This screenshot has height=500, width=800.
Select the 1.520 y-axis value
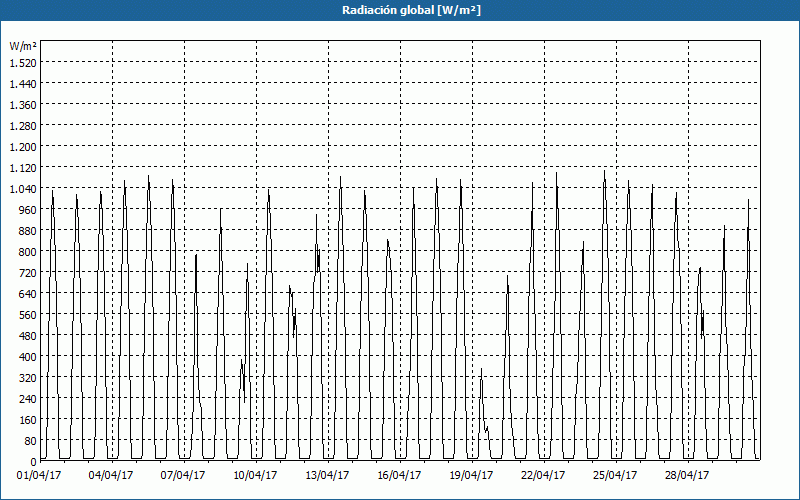(x=23, y=62)
